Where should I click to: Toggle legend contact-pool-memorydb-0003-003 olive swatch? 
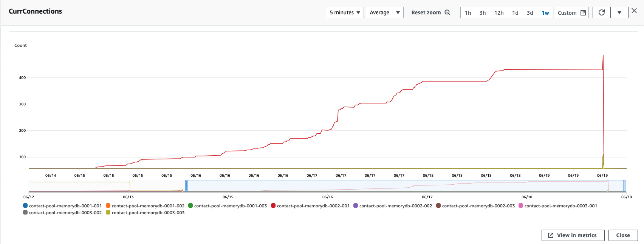[108, 212]
